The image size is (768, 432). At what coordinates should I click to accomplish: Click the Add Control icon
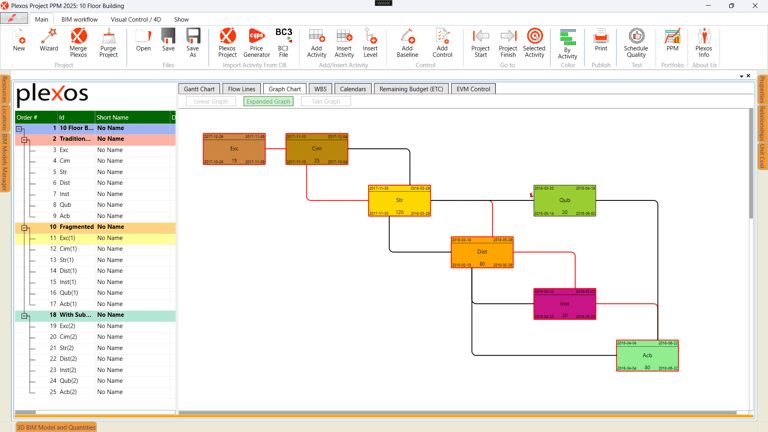pyautogui.click(x=442, y=43)
